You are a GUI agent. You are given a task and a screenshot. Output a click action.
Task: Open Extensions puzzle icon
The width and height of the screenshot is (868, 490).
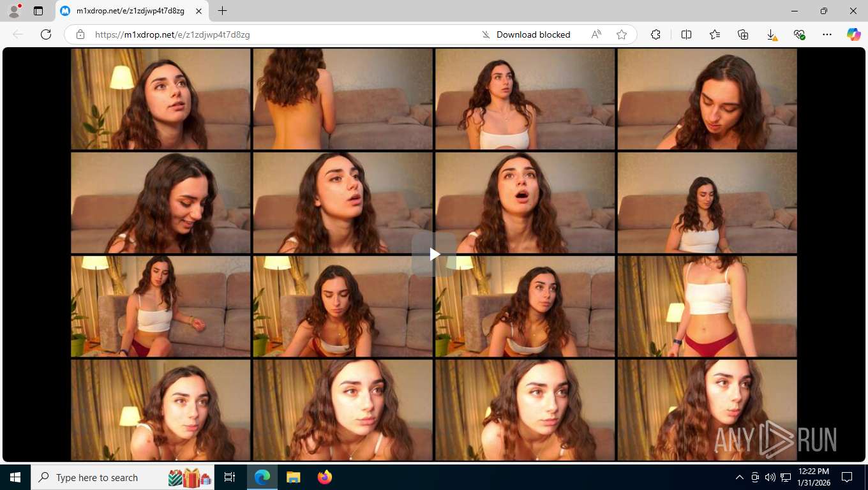pyautogui.click(x=655, y=34)
